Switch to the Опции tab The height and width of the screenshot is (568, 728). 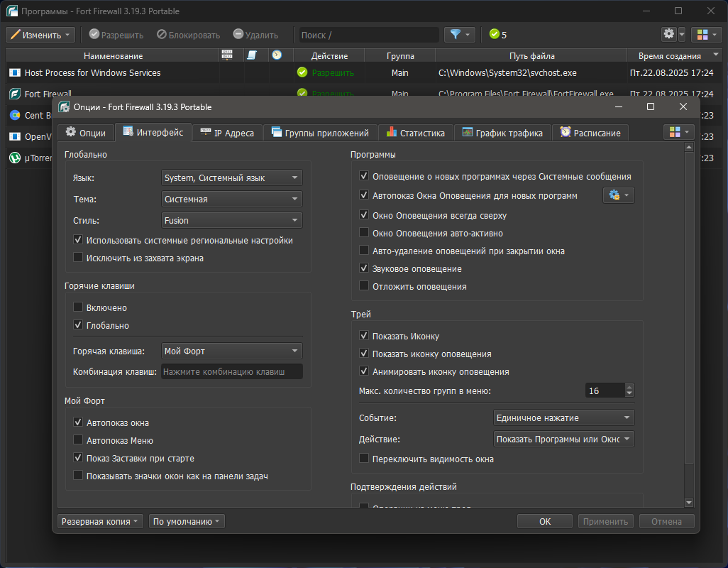click(86, 133)
